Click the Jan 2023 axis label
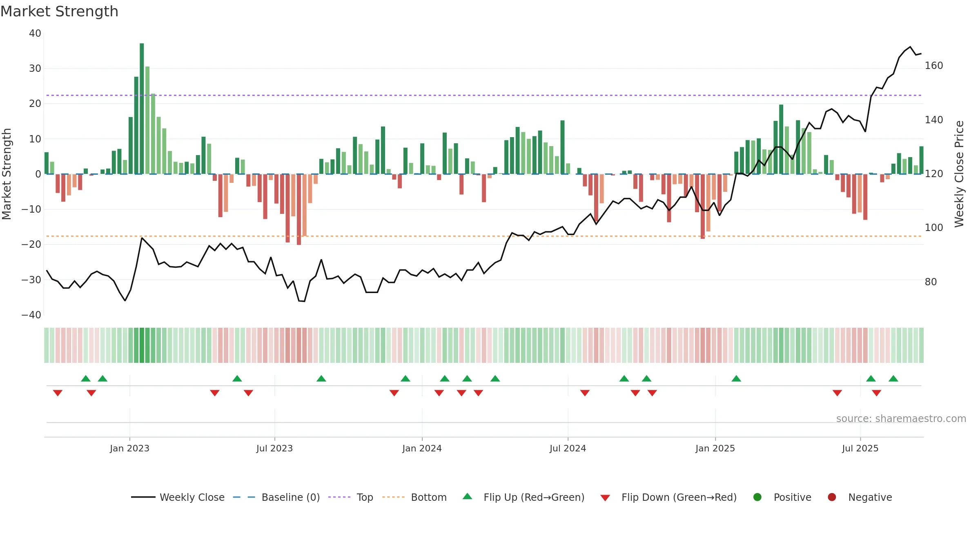The width and height of the screenshot is (980, 551). [129, 448]
